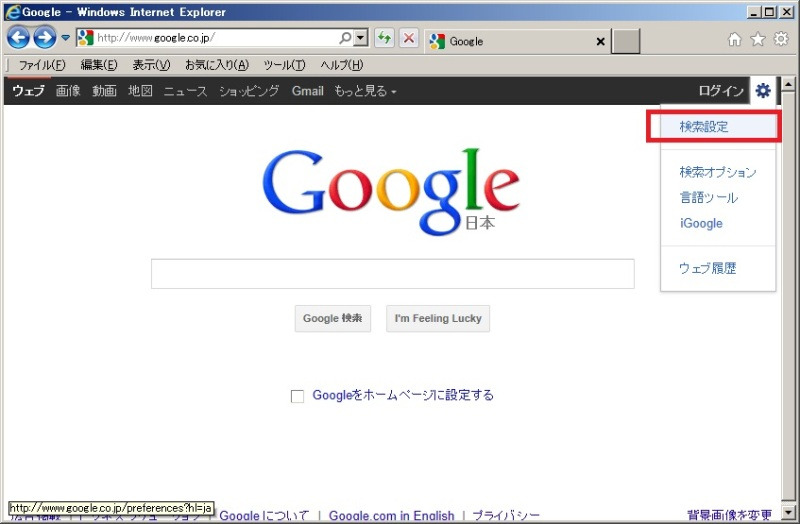Click Googleをホームページに設定する link text
The image size is (800, 524).
[x=403, y=395]
